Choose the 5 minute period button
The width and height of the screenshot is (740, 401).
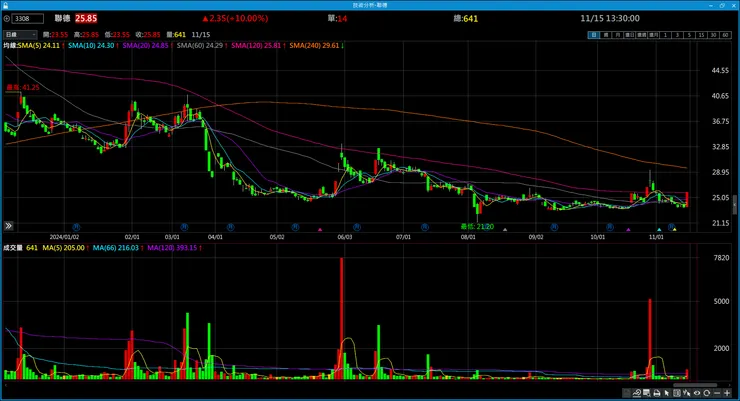(x=689, y=35)
